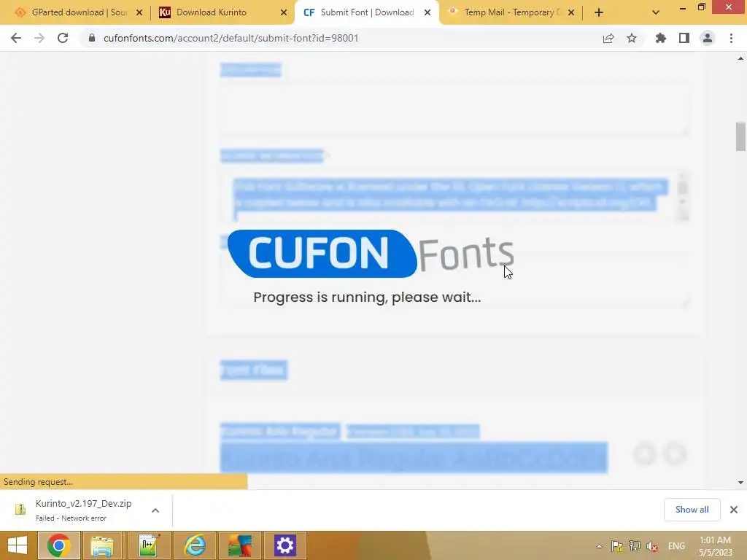Image resolution: width=747 pixels, height=560 pixels.
Task: Click the scrollbar up arrow
Action: coord(740,58)
